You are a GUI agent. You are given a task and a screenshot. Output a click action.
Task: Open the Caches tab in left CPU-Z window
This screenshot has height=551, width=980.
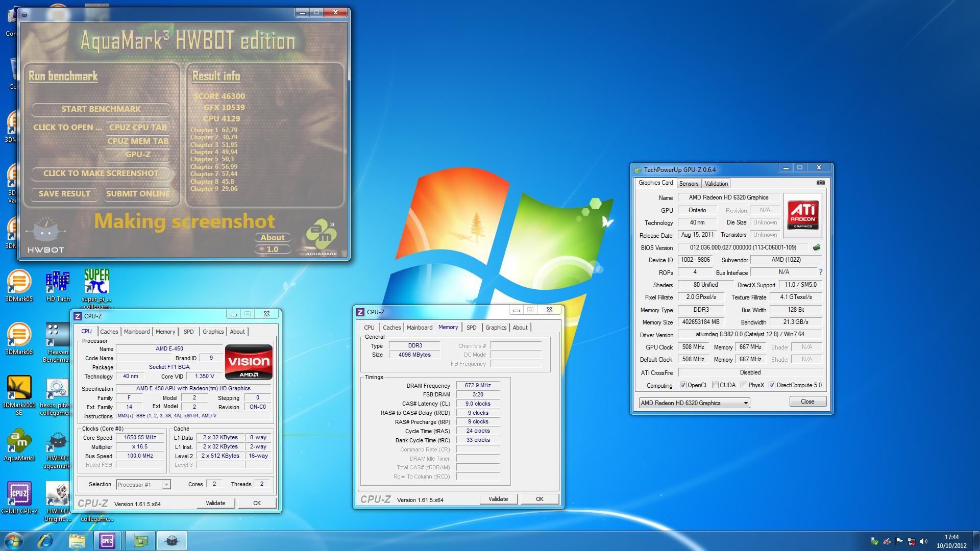pyautogui.click(x=109, y=332)
